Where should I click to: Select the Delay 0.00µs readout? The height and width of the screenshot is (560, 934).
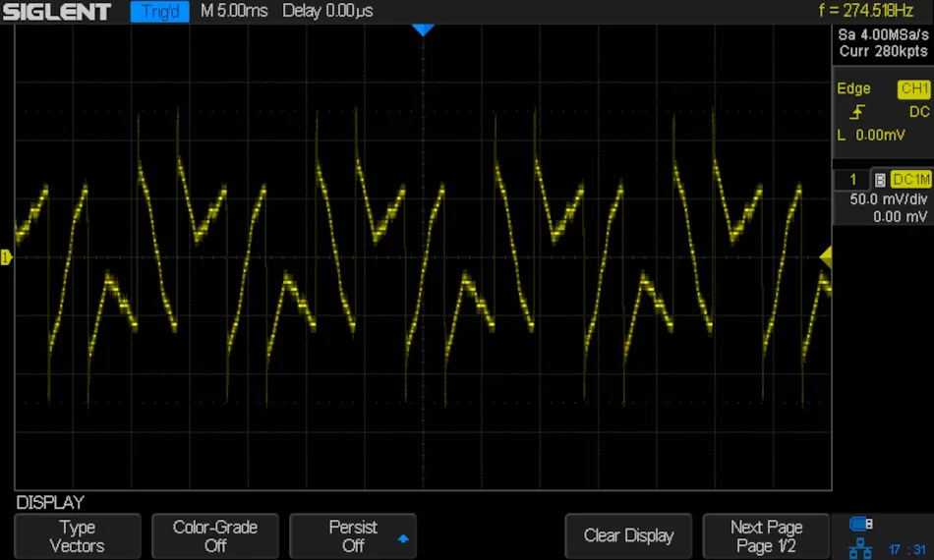coord(327,11)
